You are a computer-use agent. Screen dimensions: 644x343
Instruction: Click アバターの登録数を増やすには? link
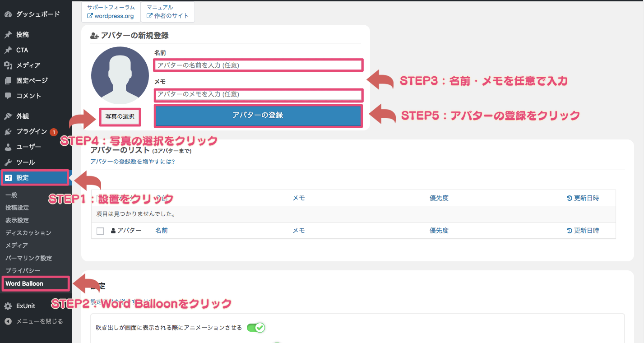pos(133,162)
